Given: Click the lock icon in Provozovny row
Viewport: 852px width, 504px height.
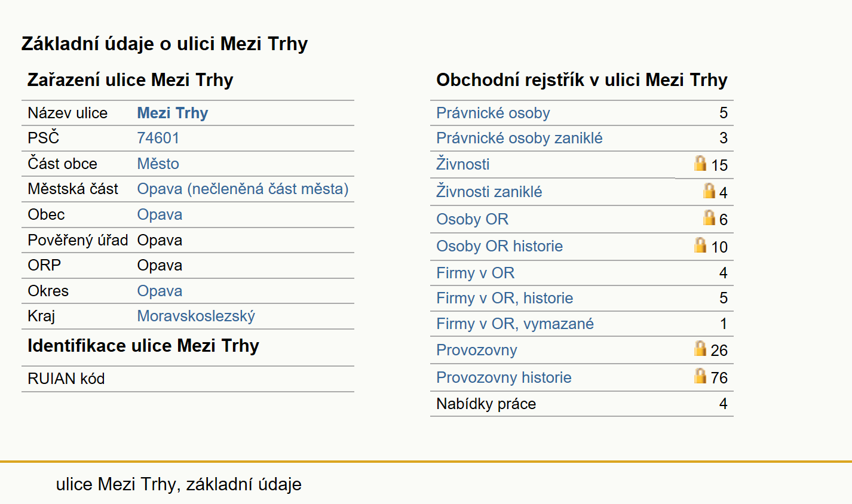Looking at the screenshot, I should [x=700, y=348].
